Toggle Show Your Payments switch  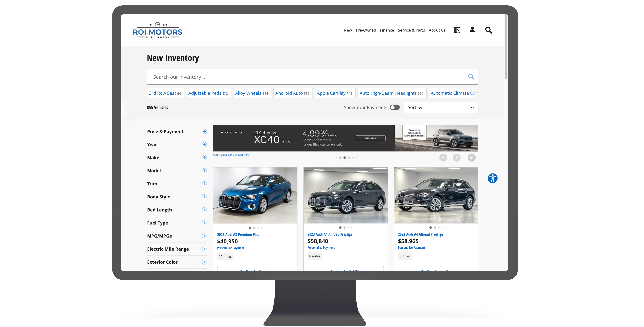tap(394, 107)
